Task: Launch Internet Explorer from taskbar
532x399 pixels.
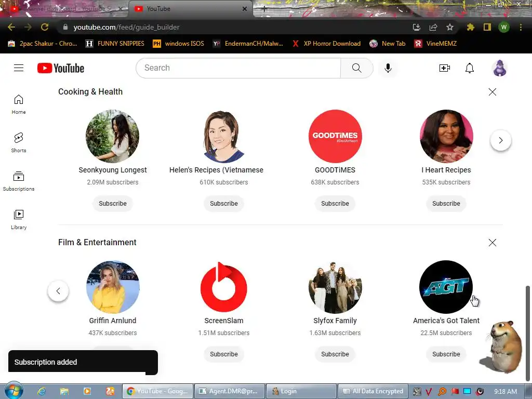Action: (x=42, y=391)
